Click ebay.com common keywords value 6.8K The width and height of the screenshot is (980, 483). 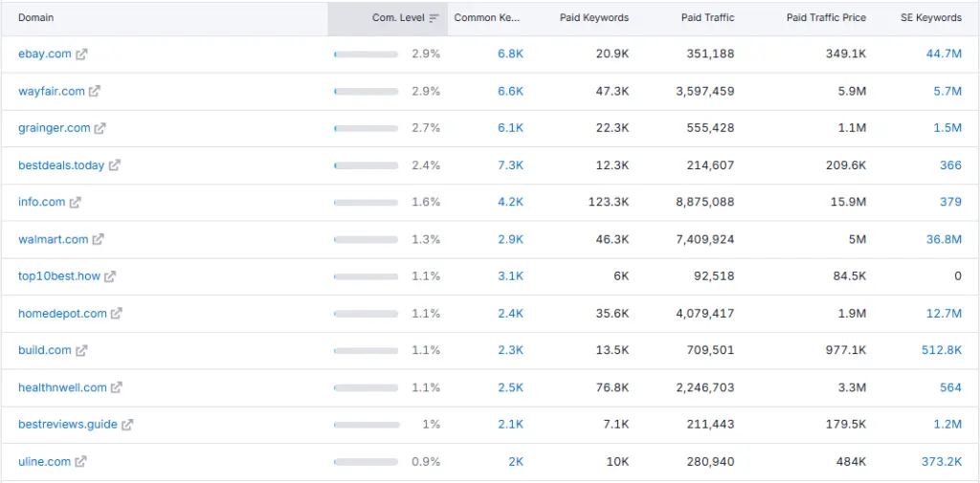tap(510, 55)
